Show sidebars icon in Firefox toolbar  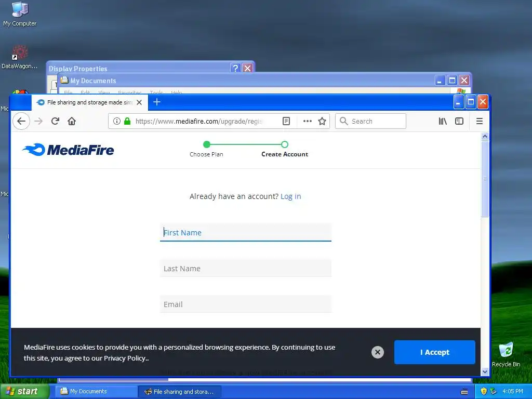pyautogui.click(x=459, y=121)
